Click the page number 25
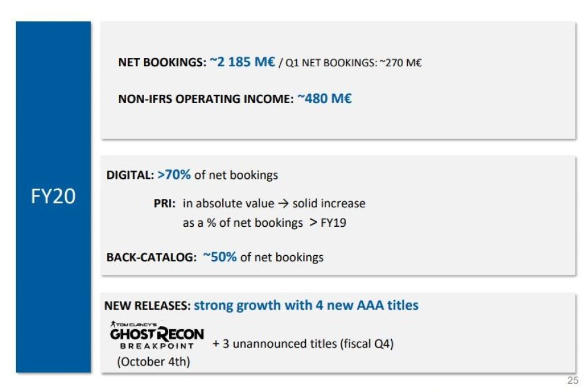585x392 pixels. pos(572,380)
